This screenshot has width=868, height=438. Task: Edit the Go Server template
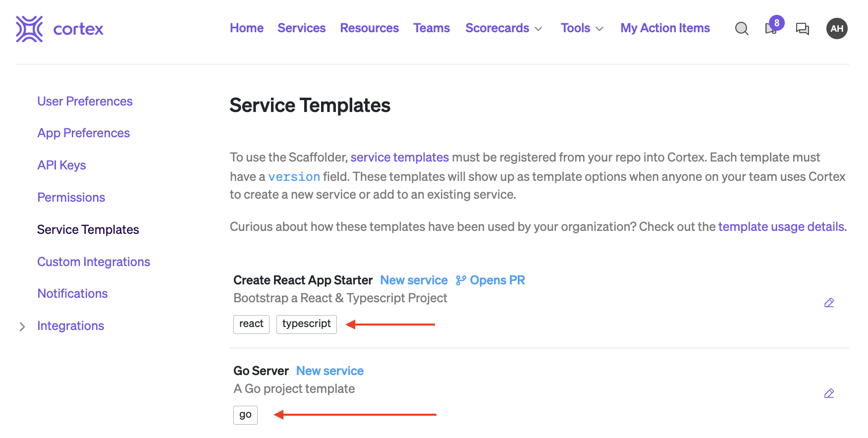(829, 393)
